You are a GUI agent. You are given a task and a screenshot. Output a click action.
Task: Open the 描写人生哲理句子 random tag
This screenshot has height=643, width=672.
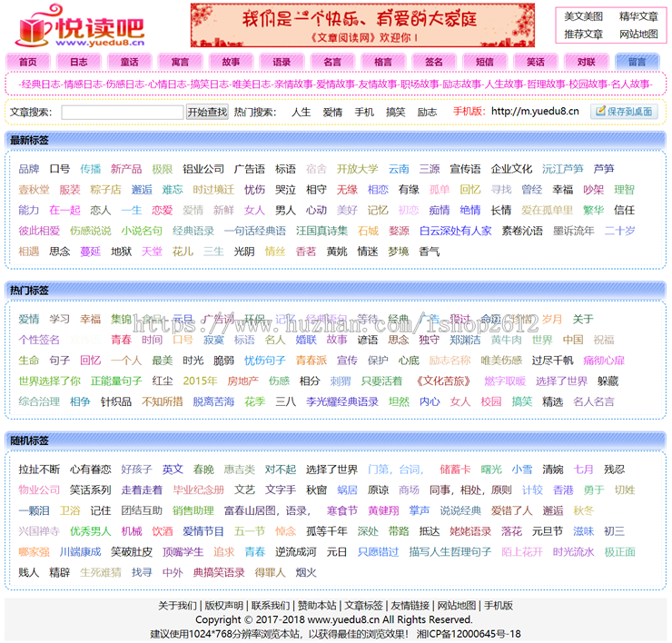pos(450,551)
